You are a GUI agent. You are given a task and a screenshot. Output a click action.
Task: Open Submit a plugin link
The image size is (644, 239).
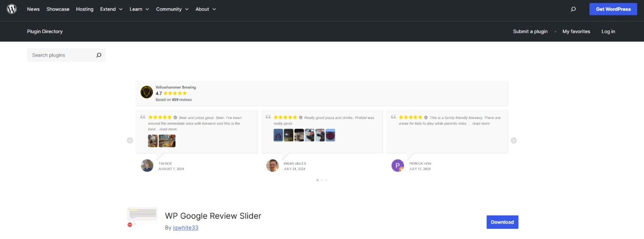(x=530, y=31)
